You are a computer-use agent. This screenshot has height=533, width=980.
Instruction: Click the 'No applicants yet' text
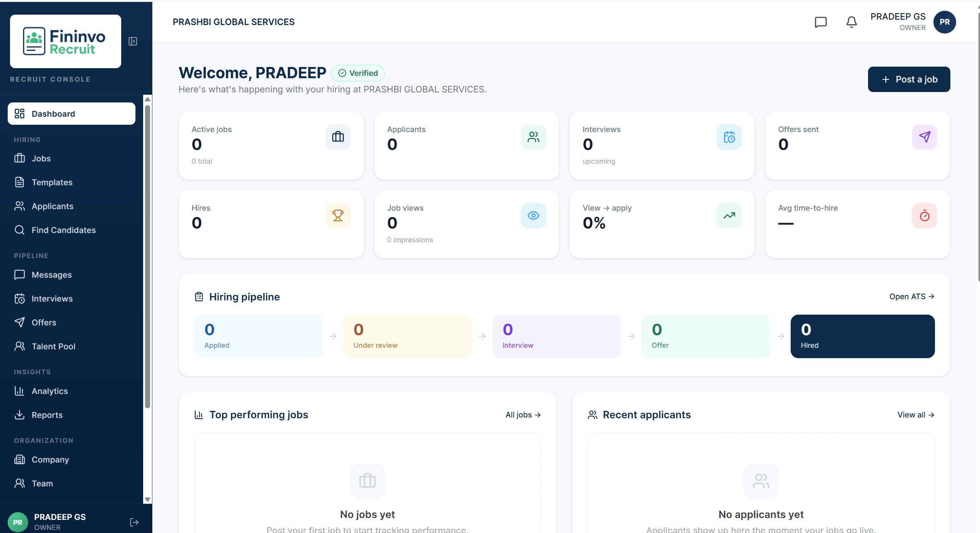[761, 515]
